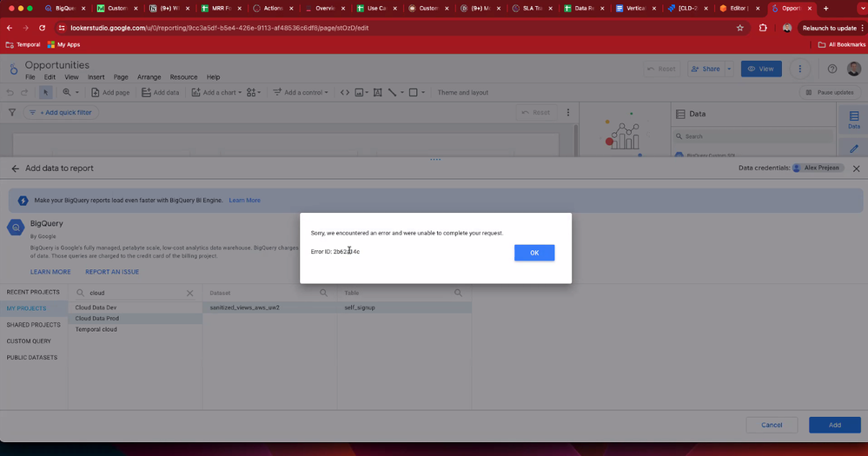This screenshot has height=456, width=868.
Task: Click the URL embed icon
Action: pos(345,92)
